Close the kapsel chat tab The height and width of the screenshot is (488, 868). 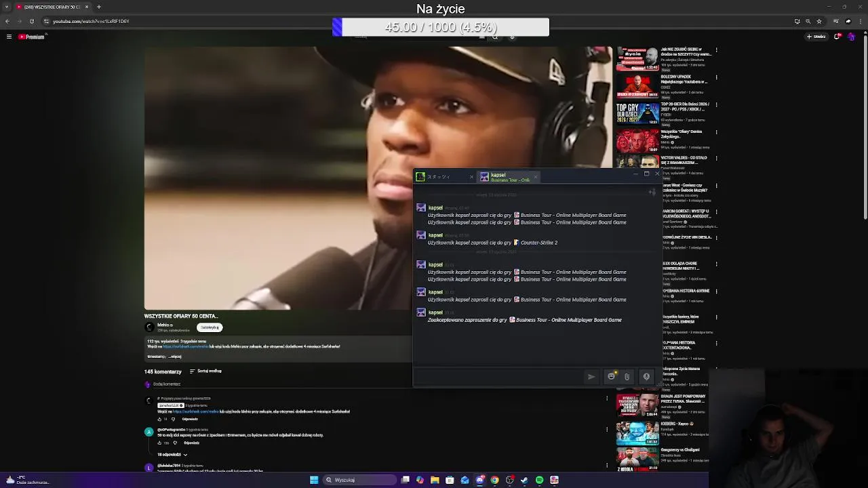click(x=536, y=177)
